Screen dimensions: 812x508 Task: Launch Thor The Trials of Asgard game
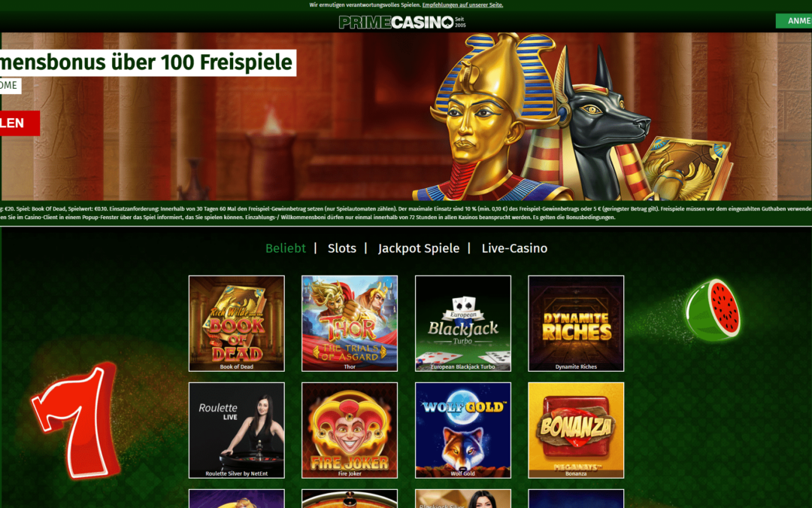350,324
